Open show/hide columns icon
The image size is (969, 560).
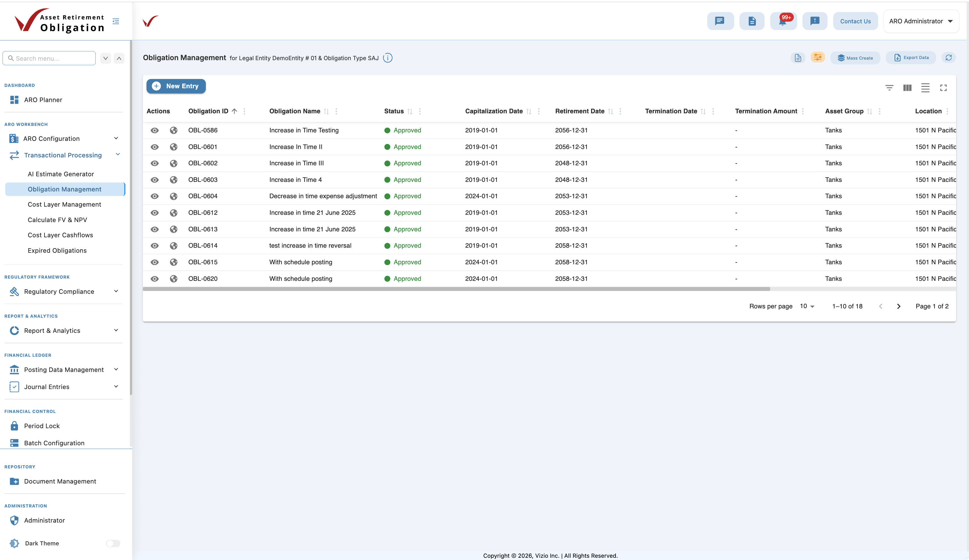pyautogui.click(x=907, y=88)
